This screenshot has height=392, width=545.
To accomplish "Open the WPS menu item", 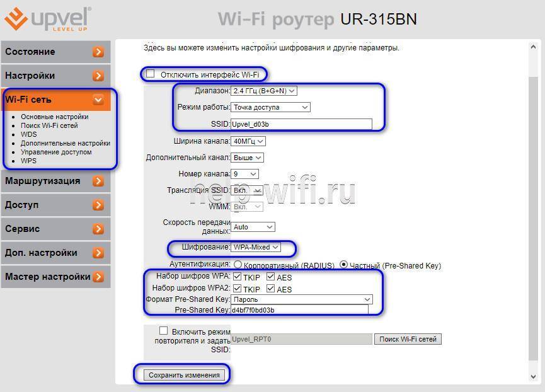I will click(28, 161).
